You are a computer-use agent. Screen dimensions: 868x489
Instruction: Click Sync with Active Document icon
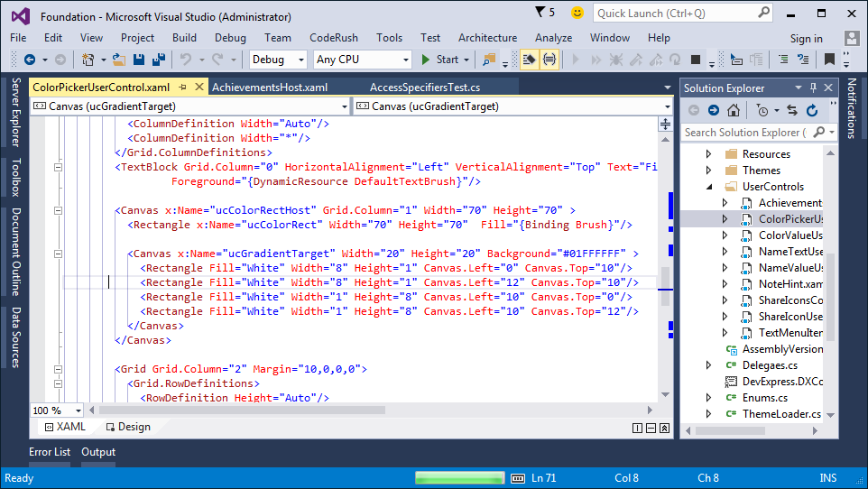click(x=791, y=110)
